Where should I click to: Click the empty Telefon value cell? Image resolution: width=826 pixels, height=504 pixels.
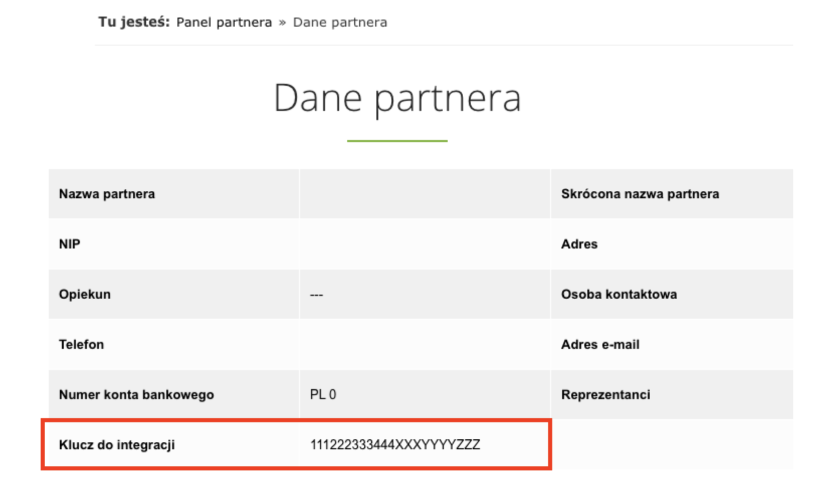coord(425,344)
